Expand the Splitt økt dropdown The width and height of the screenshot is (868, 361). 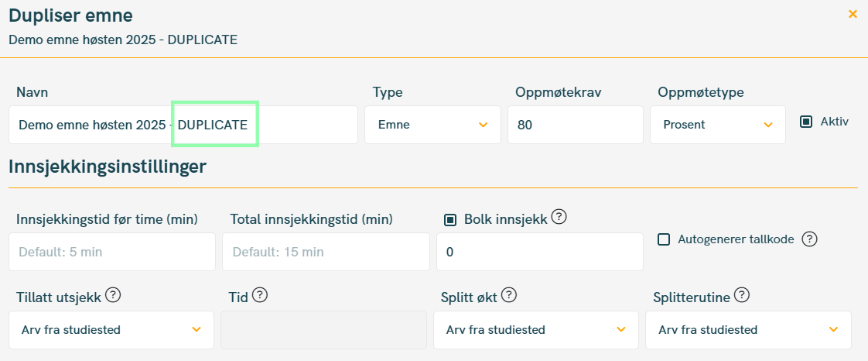(535, 330)
